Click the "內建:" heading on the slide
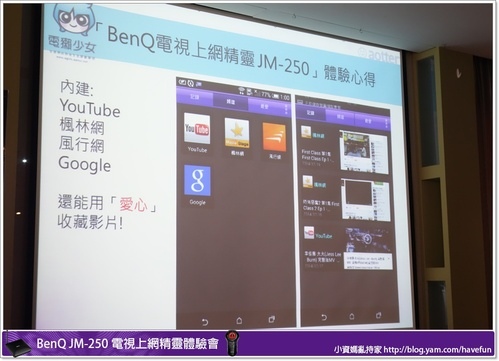 [x=77, y=88]
